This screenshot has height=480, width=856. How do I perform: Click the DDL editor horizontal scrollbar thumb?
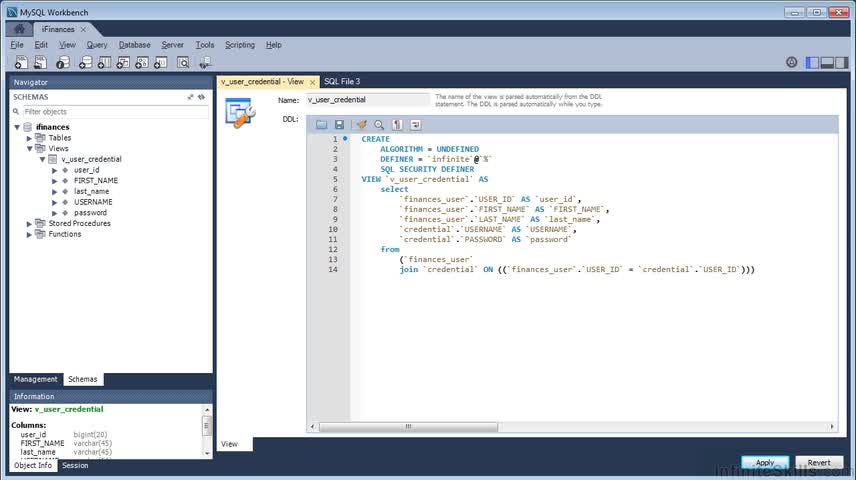coord(408,426)
